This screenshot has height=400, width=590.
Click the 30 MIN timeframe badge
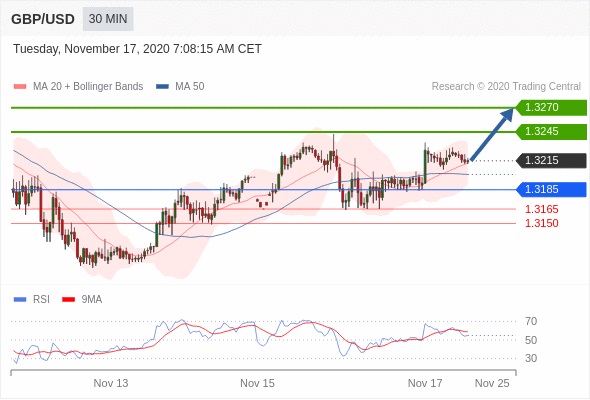click(108, 19)
